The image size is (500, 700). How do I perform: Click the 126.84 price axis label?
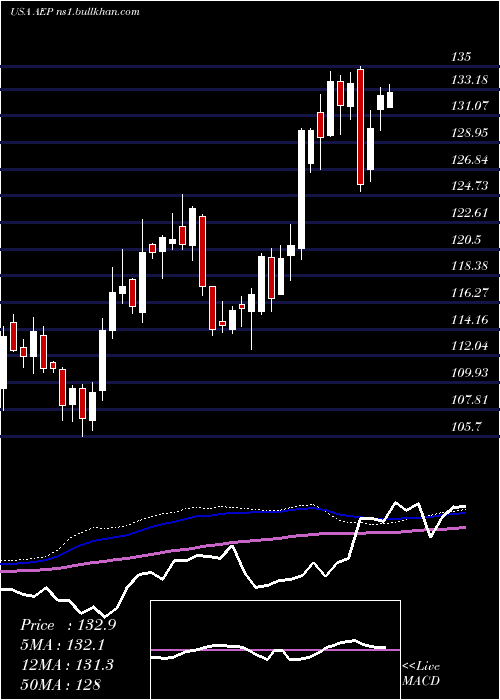coord(469,160)
